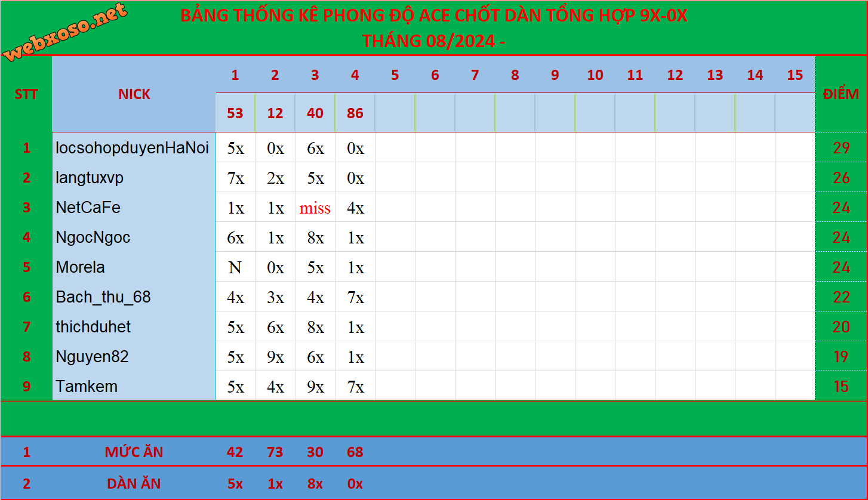The height and width of the screenshot is (500, 868).
Task: Click 3x in Bach_thu_68's row
Action: 275,297
